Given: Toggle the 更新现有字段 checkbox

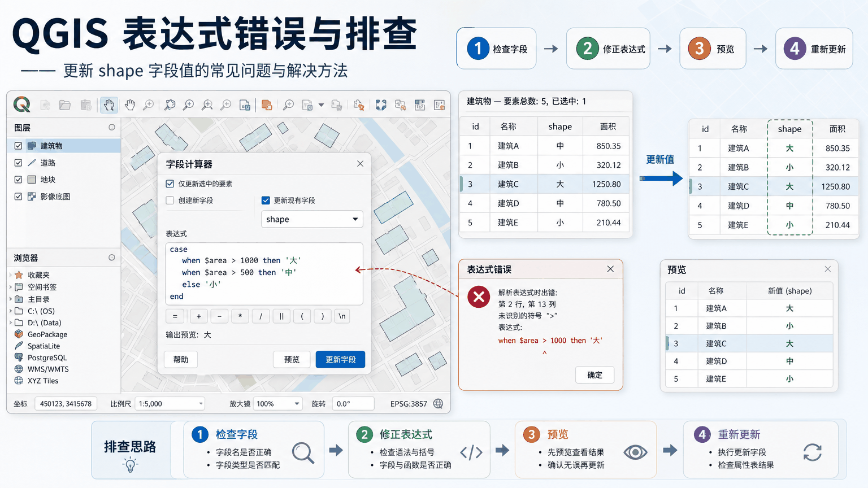Looking at the screenshot, I should tap(266, 201).
